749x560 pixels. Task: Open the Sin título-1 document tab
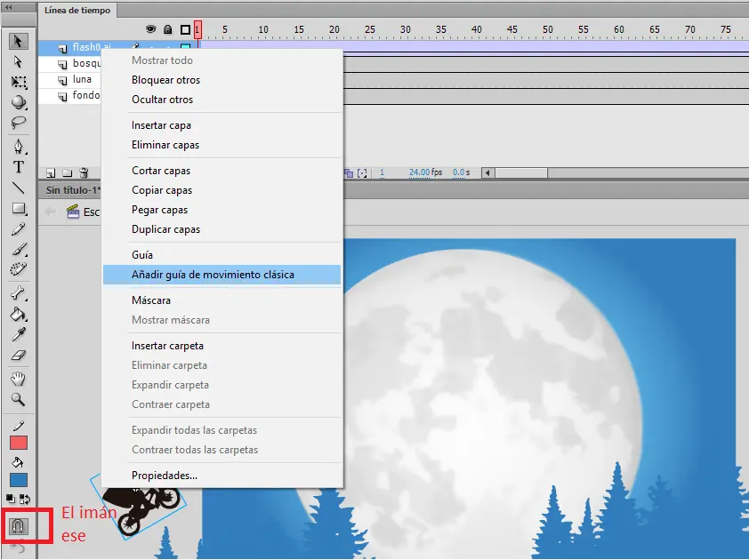(73, 190)
